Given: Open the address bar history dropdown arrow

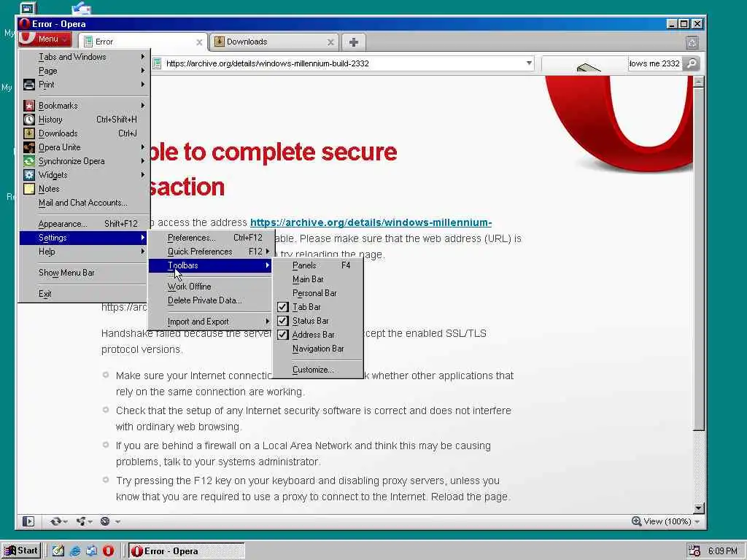Looking at the screenshot, I should tap(529, 63).
